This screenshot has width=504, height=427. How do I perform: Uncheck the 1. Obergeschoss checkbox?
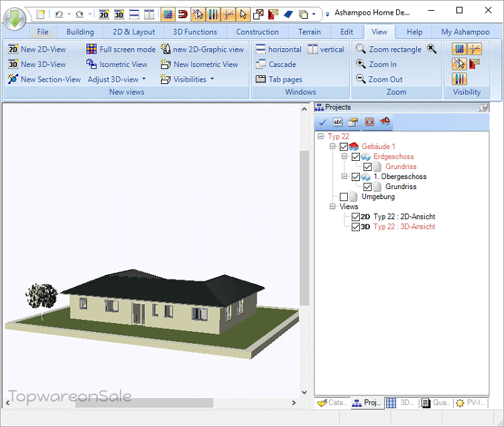click(x=355, y=177)
